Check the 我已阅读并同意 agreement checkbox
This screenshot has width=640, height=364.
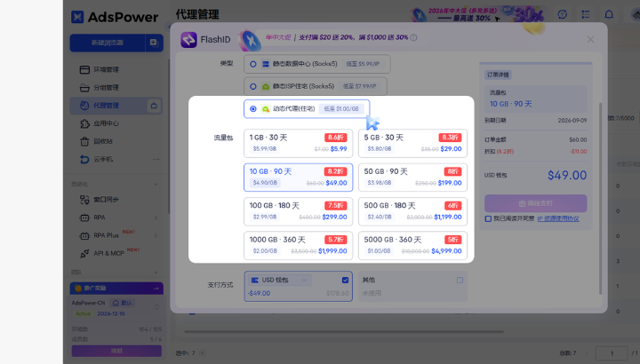[488, 219]
